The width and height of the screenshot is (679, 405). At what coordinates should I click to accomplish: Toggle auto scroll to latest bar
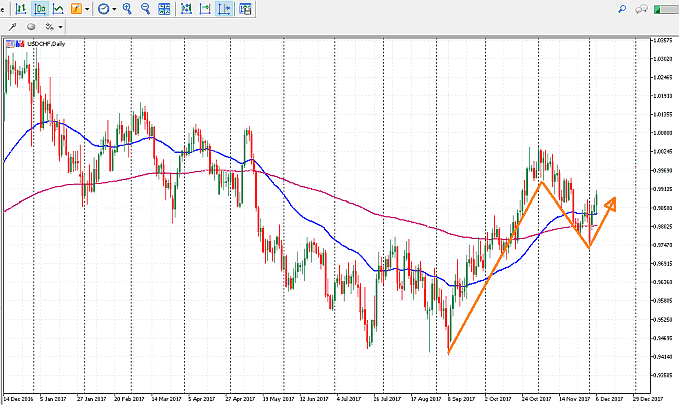click(205, 9)
